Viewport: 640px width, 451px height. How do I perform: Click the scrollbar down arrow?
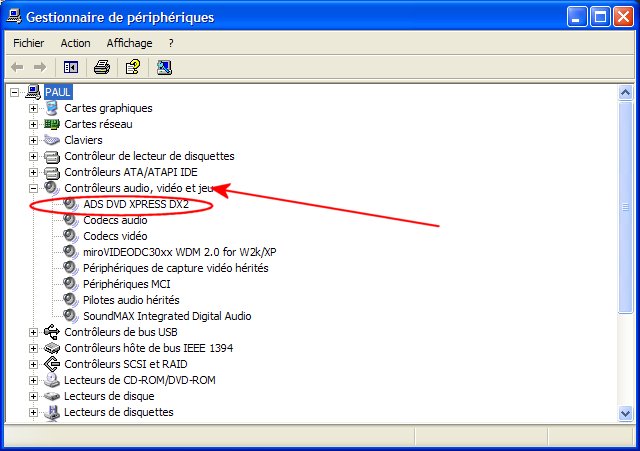pos(625,413)
